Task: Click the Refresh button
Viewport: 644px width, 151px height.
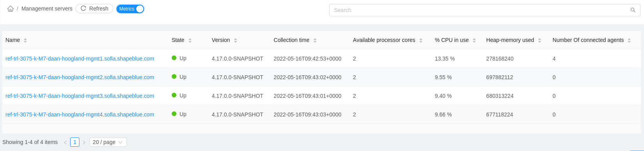Action: 94,9
